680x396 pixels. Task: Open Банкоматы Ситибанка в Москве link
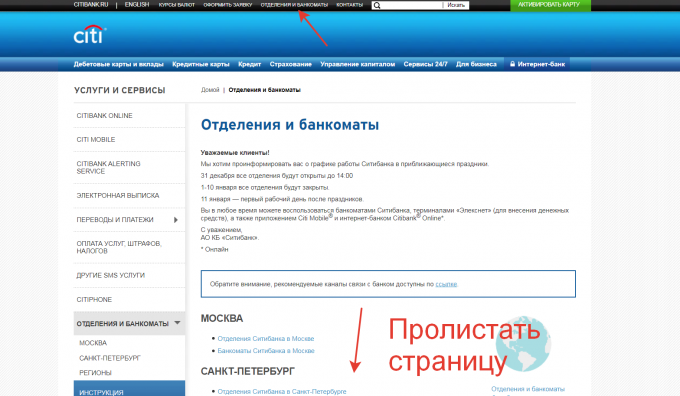[x=266, y=351]
